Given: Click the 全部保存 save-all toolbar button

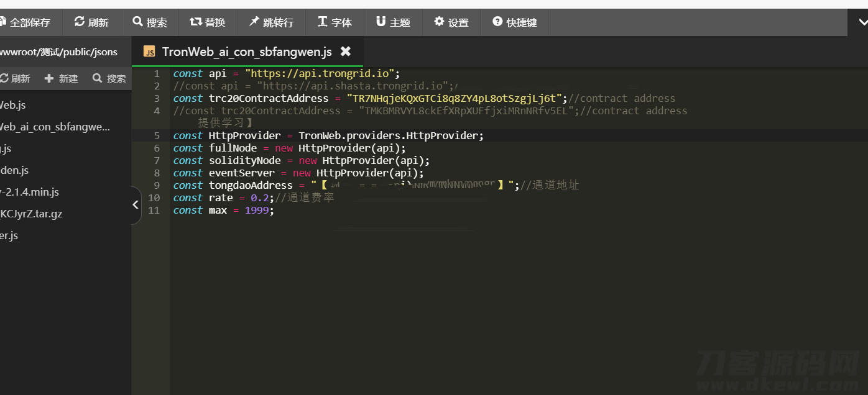Looking at the screenshot, I should tap(26, 22).
